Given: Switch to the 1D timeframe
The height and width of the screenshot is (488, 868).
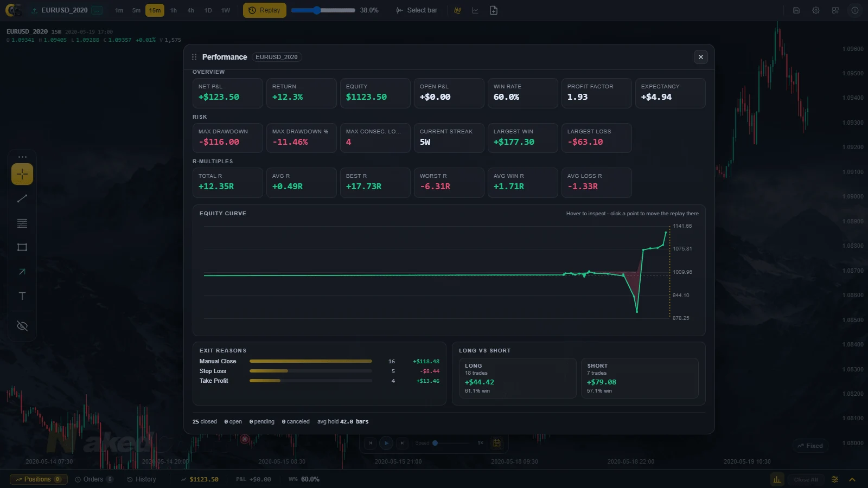Looking at the screenshot, I should click(x=208, y=10).
